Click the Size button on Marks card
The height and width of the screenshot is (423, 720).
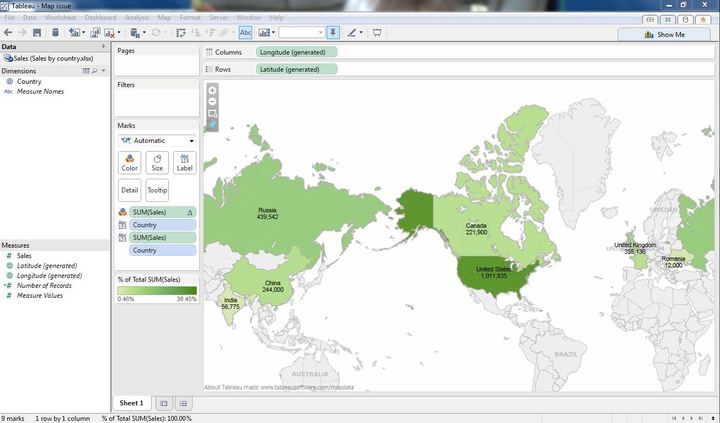point(157,163)
